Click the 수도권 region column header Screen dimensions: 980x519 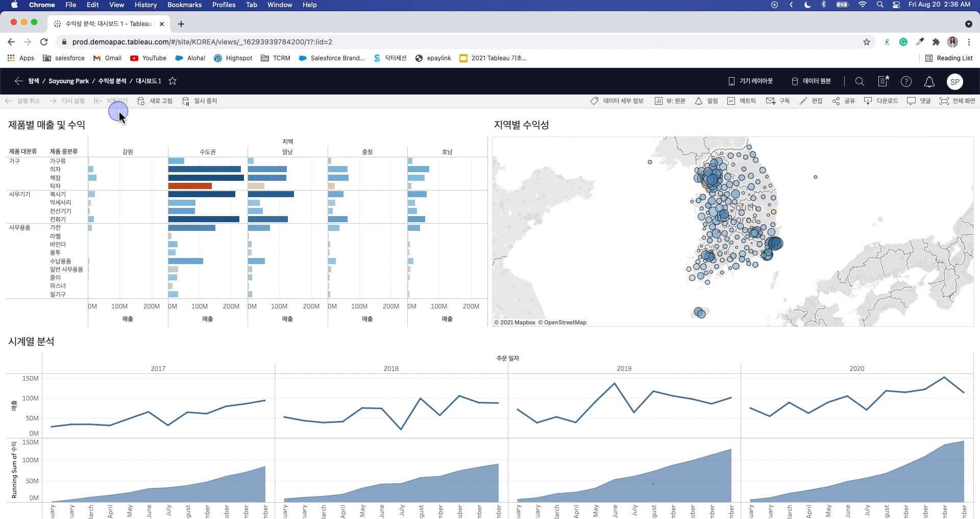207,152
